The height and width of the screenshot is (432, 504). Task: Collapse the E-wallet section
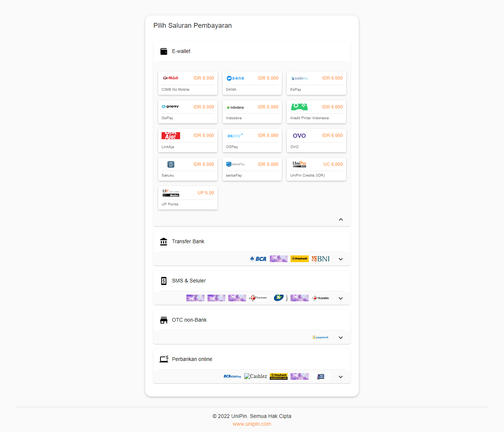click(341, 220)
